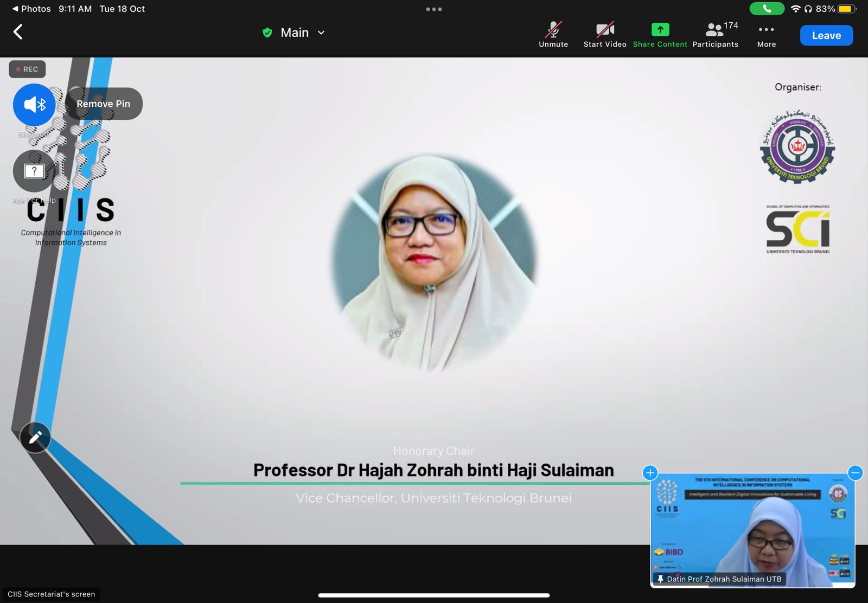Leave the meeting
Image resolution: width=868 pixels, height=603 pixels.
click(826, 35)
